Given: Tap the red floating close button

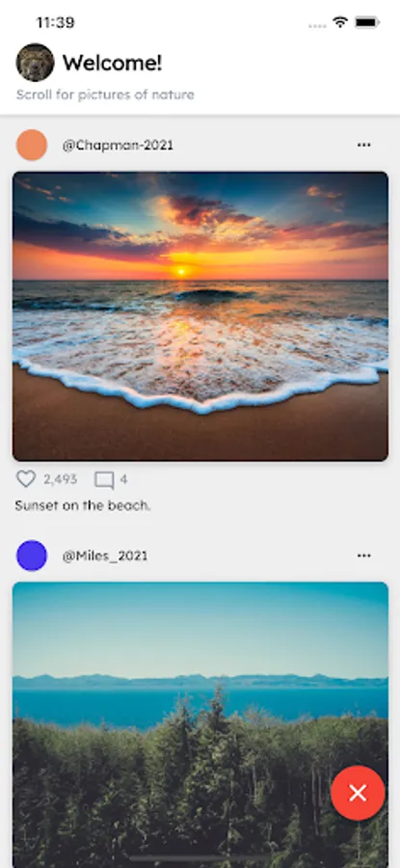Looking at the screenshot, I should click(358, 794).
